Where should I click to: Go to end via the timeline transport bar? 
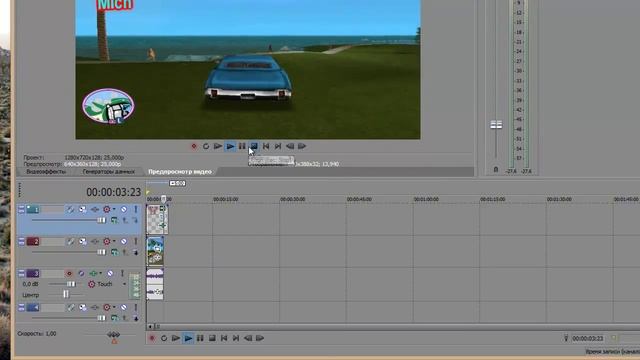(x=236, y=338)
